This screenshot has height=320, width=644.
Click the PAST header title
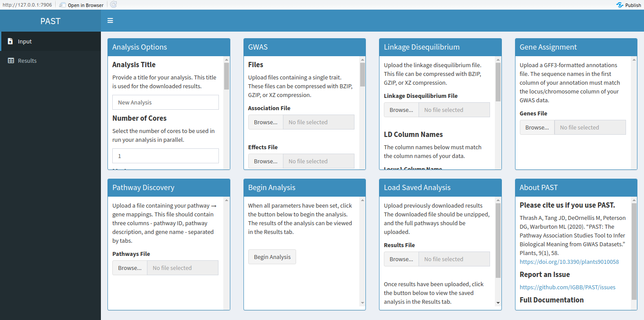50,21
